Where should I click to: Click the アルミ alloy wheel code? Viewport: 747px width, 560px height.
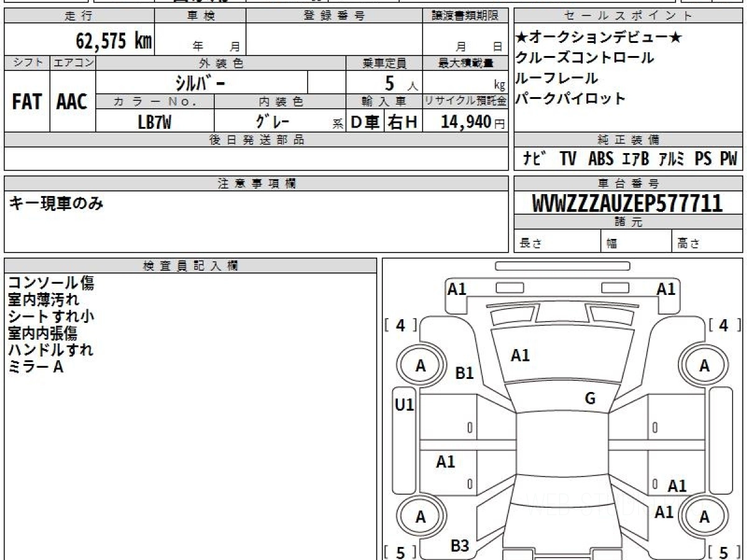[x=672, y=159]
